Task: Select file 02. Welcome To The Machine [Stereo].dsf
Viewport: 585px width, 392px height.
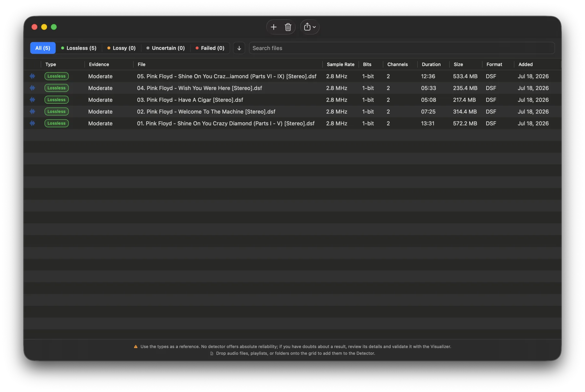Action: coord(206,111)
